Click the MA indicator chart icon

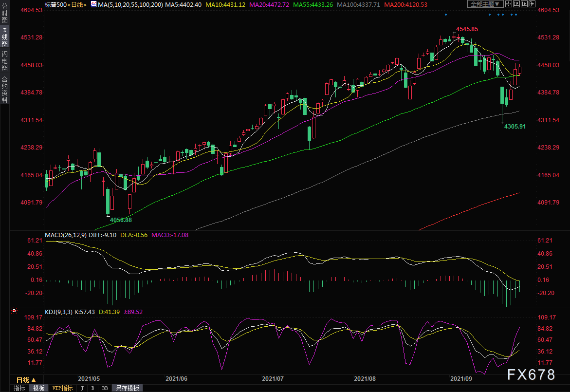pyautogui.click(x=93, y=4)
